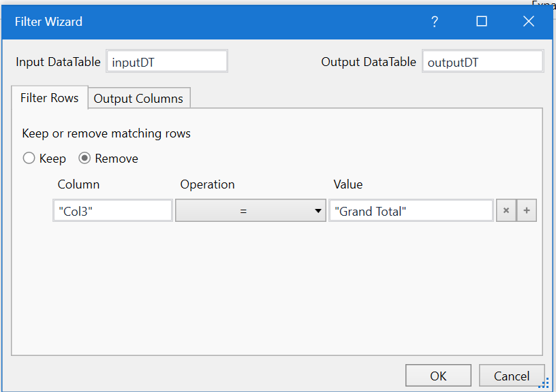Focus the Output DataTable field containing outputDT
Screen dimensions: 556x392
coord(482,62)
